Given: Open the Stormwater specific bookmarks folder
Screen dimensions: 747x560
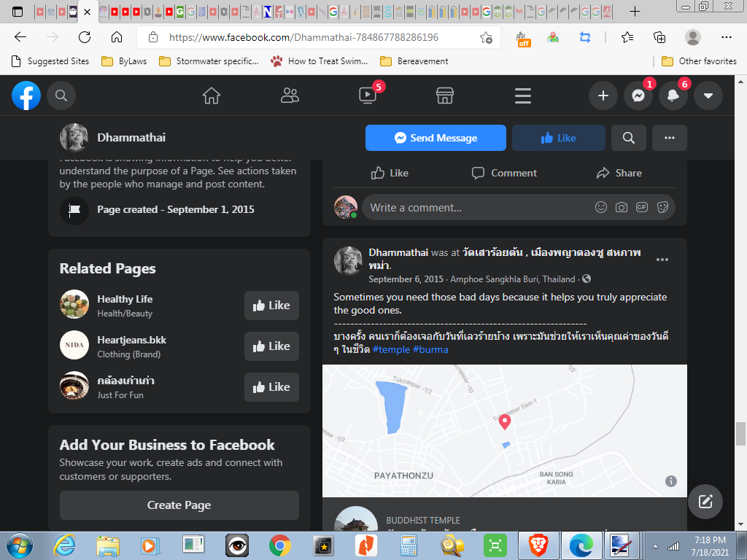Looking at the screenshot, I should (x=209, y=61).
